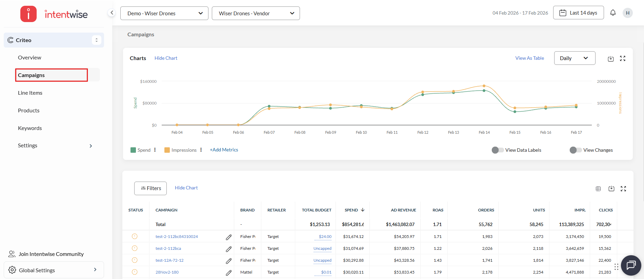This screenshot has height=279, width=644.
Task: Expand the Settings submenu in the sidebar
Action: [x=90, y=146]
